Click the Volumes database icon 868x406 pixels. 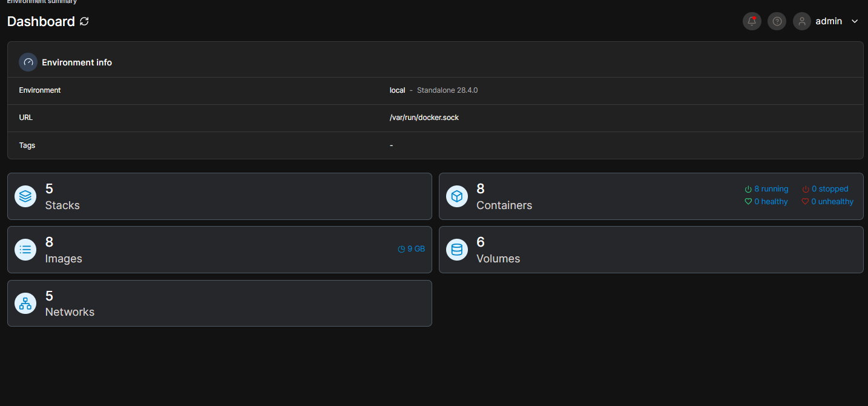coord(457,250)
